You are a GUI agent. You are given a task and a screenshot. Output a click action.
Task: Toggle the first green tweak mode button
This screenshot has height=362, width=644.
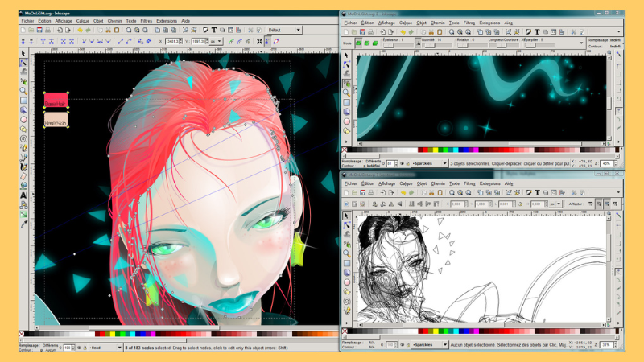point(359,43)
